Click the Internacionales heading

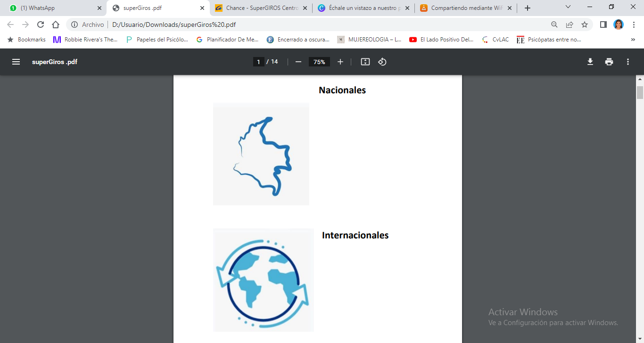pyautogui.click(x=355, y=235)
